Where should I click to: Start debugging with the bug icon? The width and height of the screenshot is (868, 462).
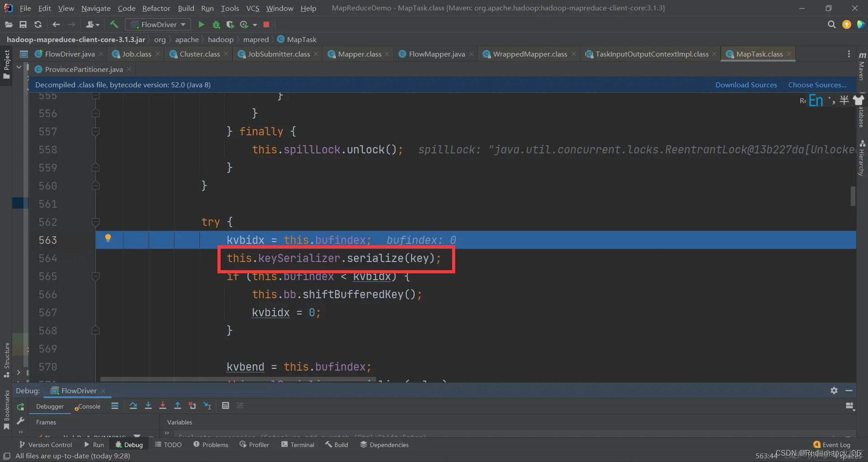coord(216,24)
